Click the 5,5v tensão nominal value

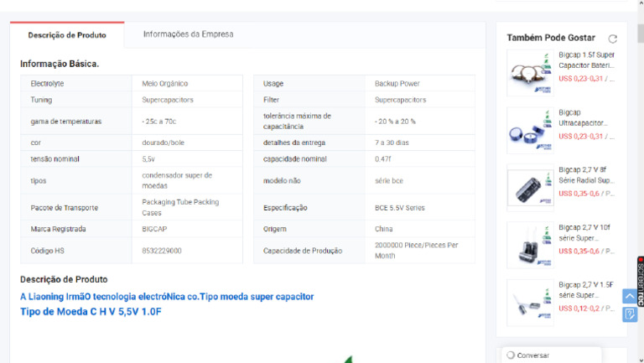pyautogui.click(x=148, y=159)
